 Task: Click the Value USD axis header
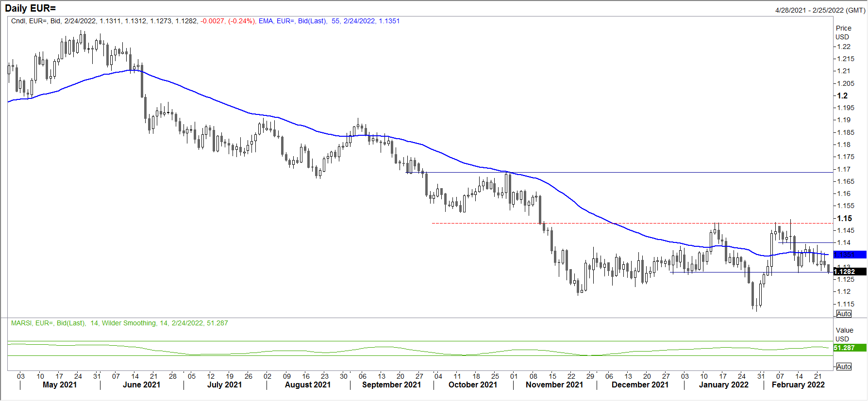(x=844, y=335)
